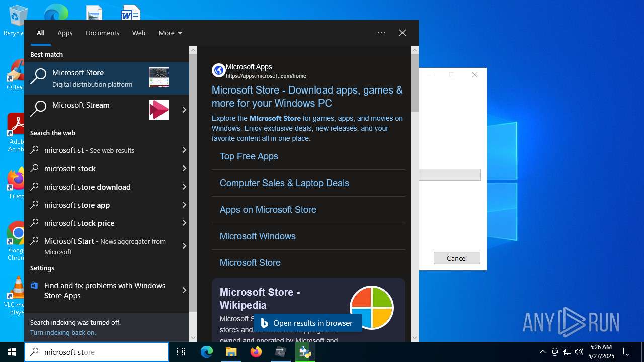Launch Microsoft Edge from the taskbar
644x362 pixels.
coord(207,352)
